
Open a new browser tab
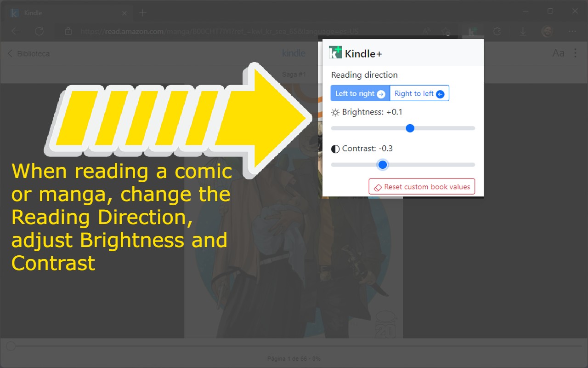(142, 13)
